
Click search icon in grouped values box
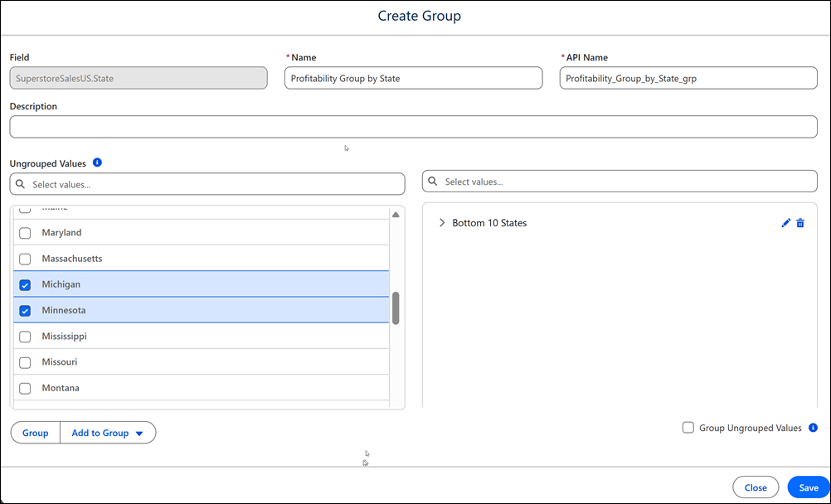(x=432, y=182)
